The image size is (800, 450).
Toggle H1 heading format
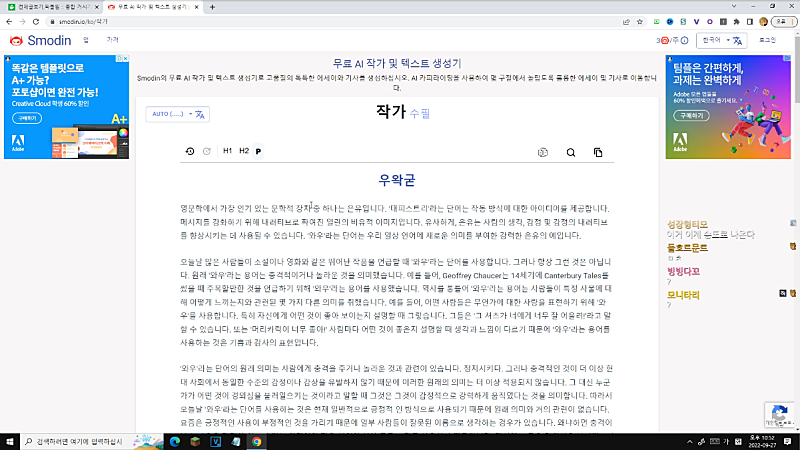(x=228, y=151)
